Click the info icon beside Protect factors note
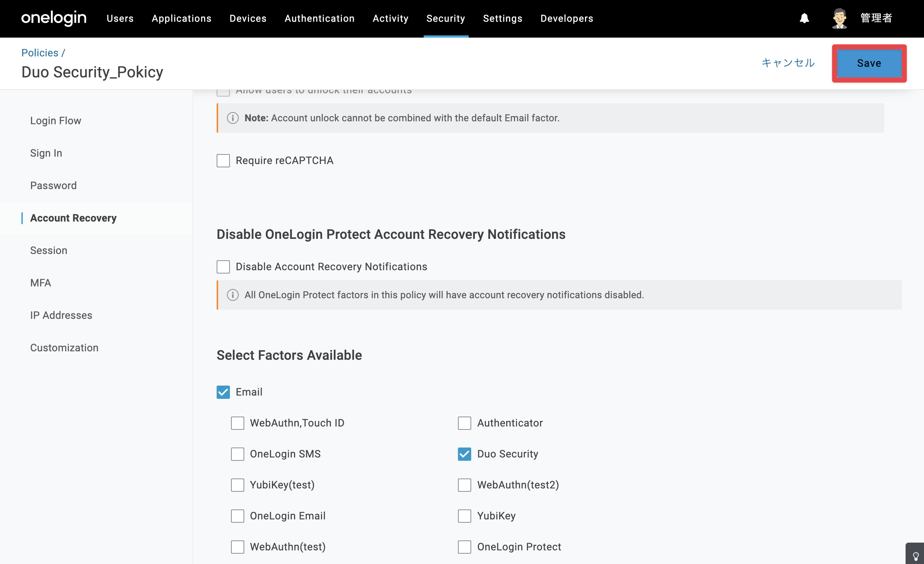 click(x=232, y=295)
